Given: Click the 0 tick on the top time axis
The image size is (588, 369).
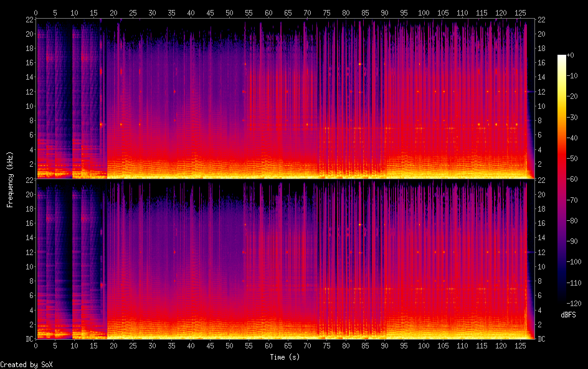Looking at the screenshot, I should 36,12.
